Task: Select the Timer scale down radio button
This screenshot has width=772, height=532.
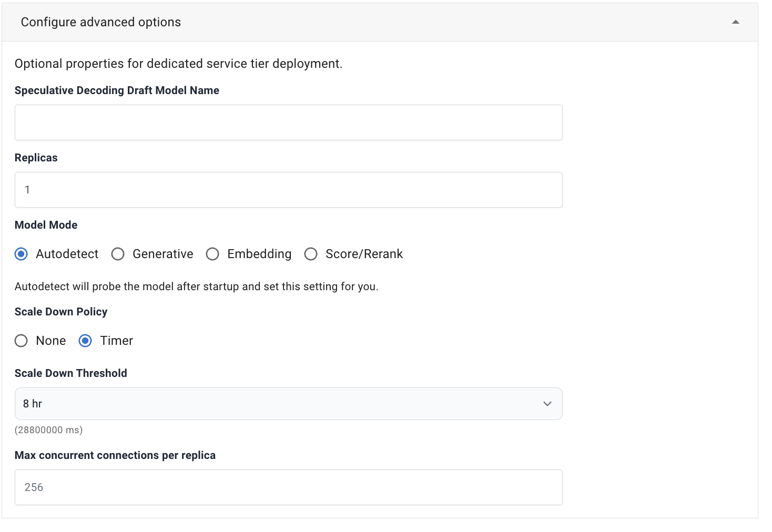Action: pos(85,341)
